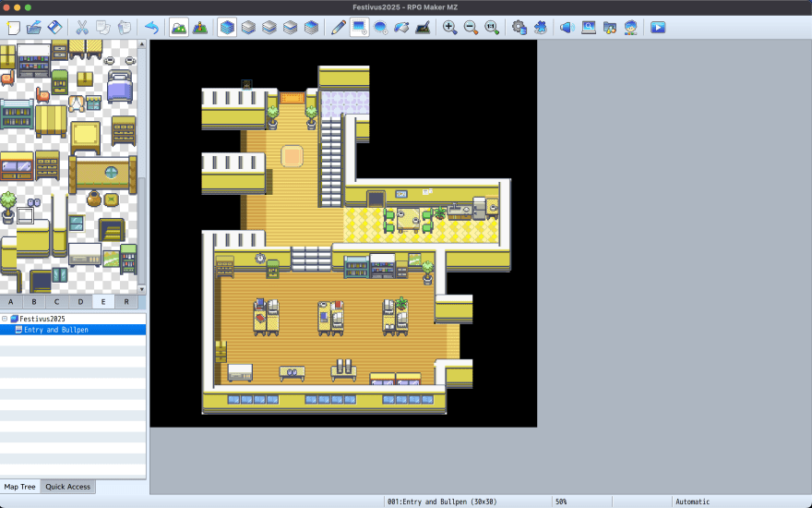Switch to tileset tab B

pyautogui.click(x=34, y=302)
